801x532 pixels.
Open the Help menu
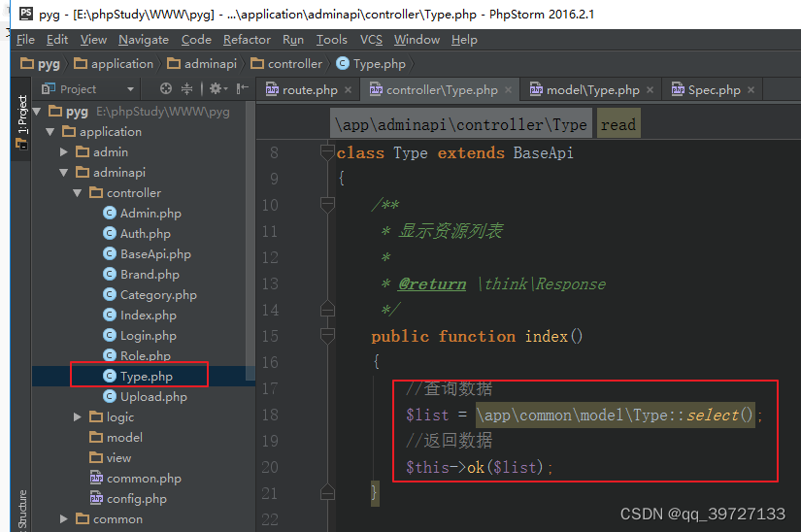(x=464, y=40)
